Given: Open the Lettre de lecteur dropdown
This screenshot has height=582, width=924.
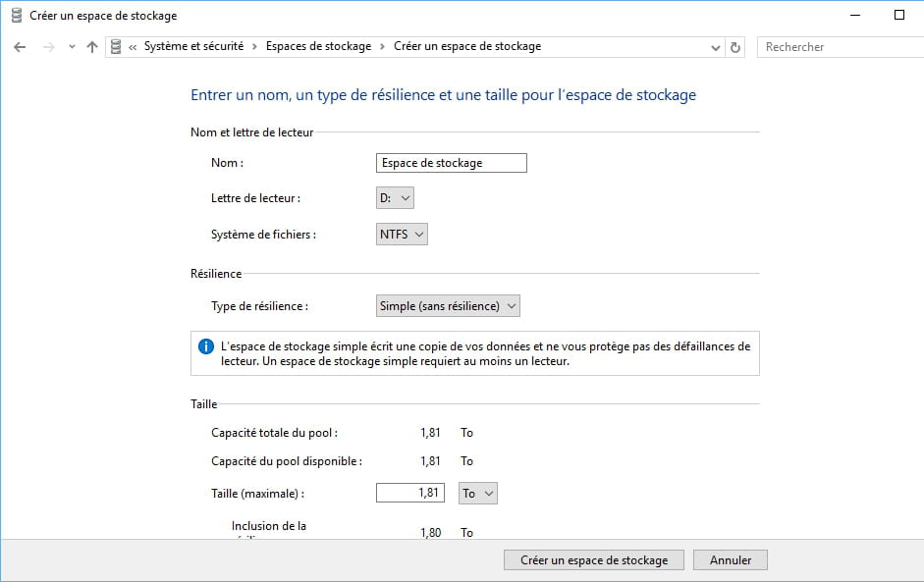Looking at the screenshot, I should click(x=395, y=198).
